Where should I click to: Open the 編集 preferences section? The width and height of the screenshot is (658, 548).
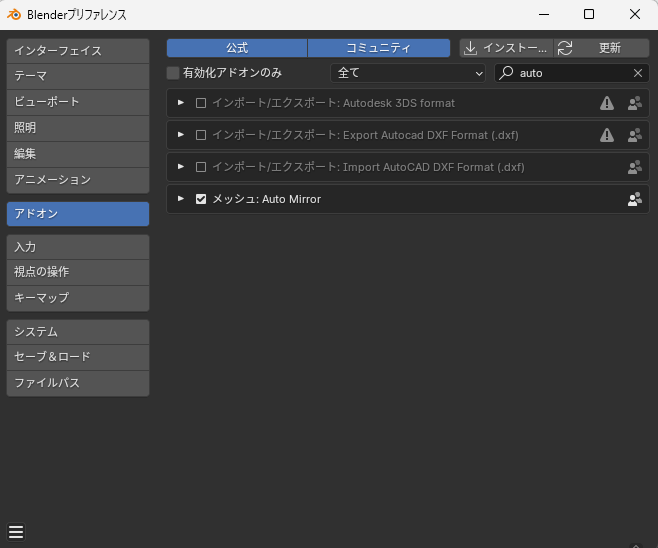78,154
